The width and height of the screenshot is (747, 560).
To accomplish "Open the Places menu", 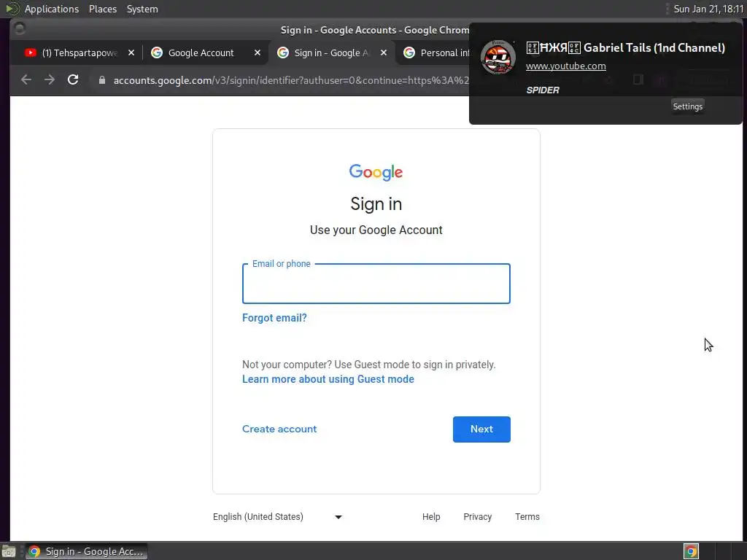I will (x=103, y=9).
